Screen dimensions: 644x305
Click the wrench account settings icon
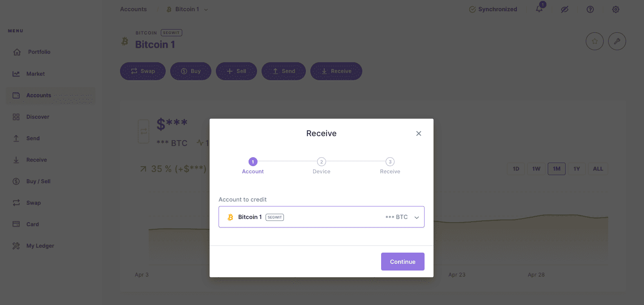click(617, 41)
